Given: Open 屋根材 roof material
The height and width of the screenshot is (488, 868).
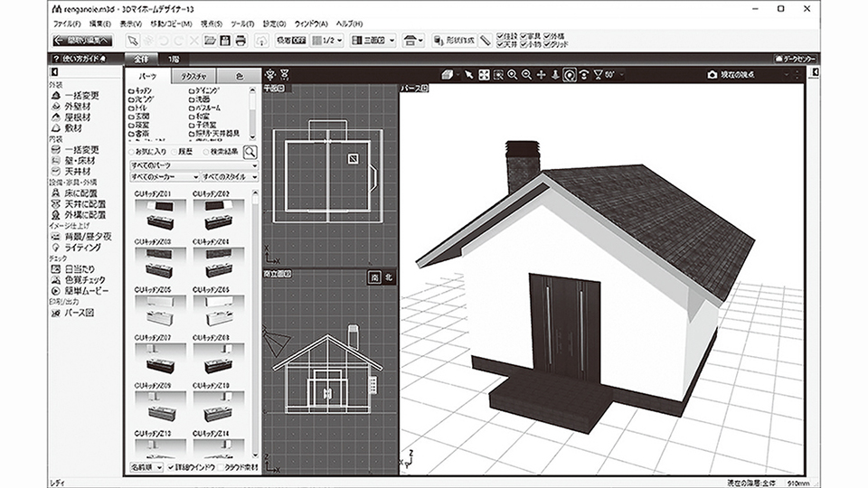Looking at the screenshot, I should point(72,117).
